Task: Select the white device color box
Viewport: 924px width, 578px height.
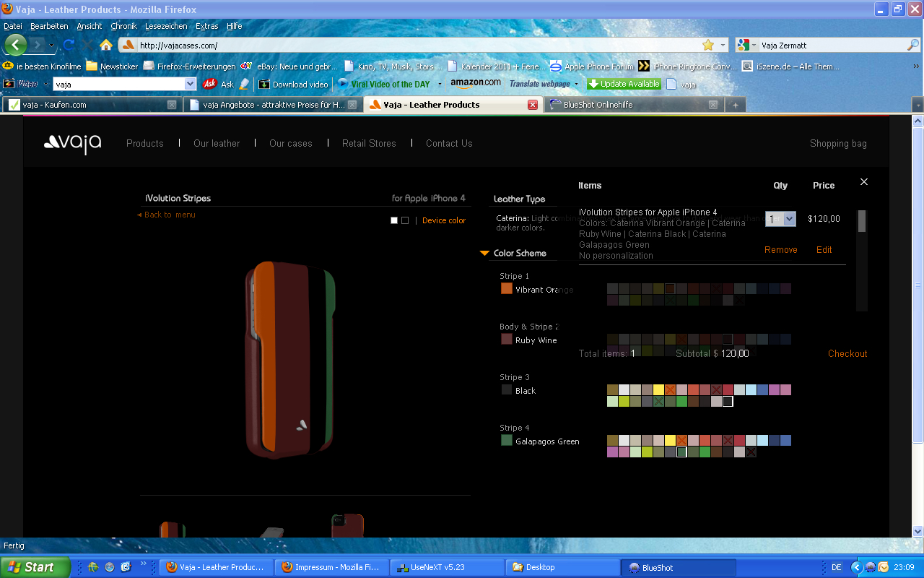Action: pos(394,220)
